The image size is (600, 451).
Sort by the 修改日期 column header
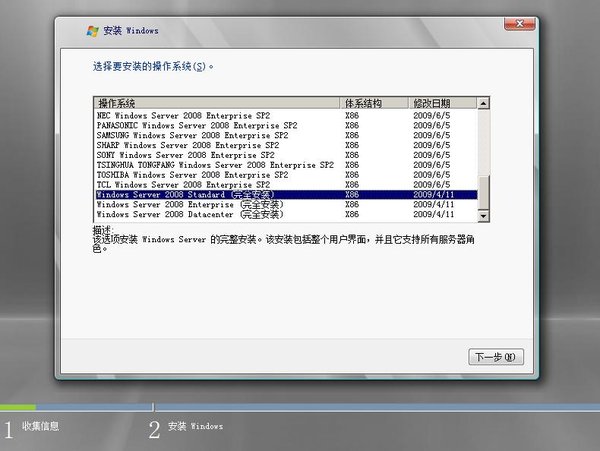coord(443,103)
